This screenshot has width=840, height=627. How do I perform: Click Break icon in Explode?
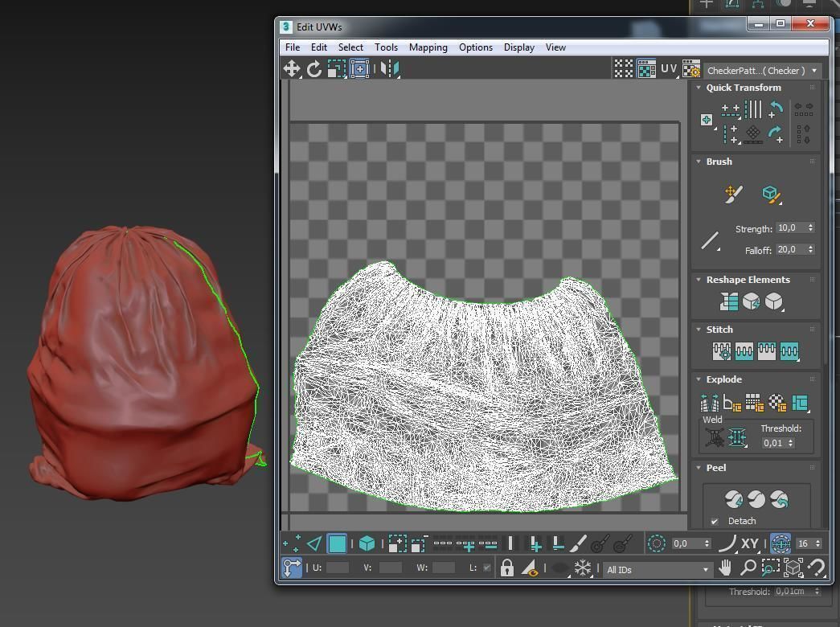pyautogui.click(x=710, y=403)
